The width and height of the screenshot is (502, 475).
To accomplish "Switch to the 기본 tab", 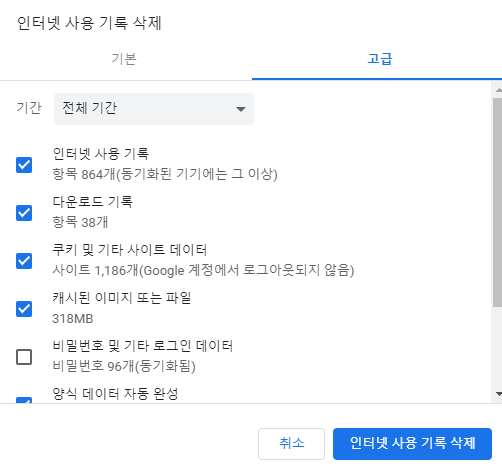I will point(124,59).
